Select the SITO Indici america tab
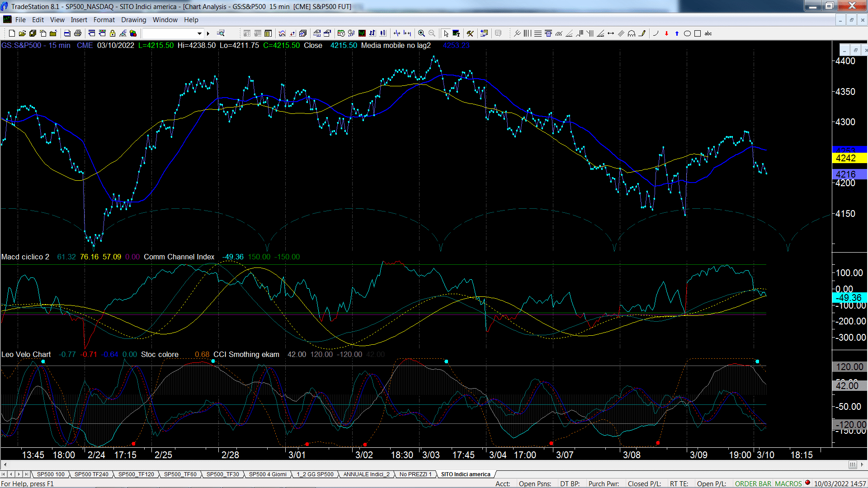 [x=465, y=474]
